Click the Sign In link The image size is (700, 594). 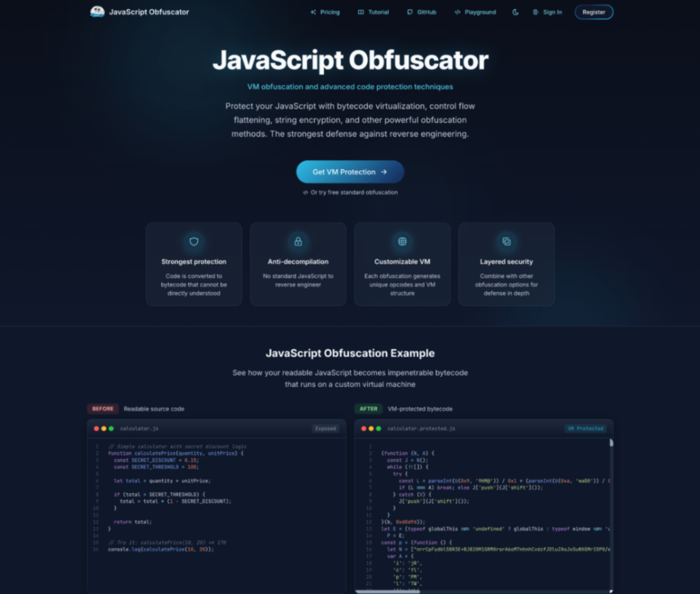click(x=547, y=12)
